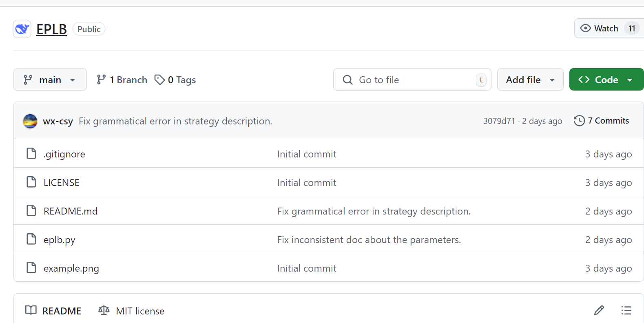Click the README.md row commit message
This screenshot has height=323, width=644.
pyautogui.click(x=374, y=211)
